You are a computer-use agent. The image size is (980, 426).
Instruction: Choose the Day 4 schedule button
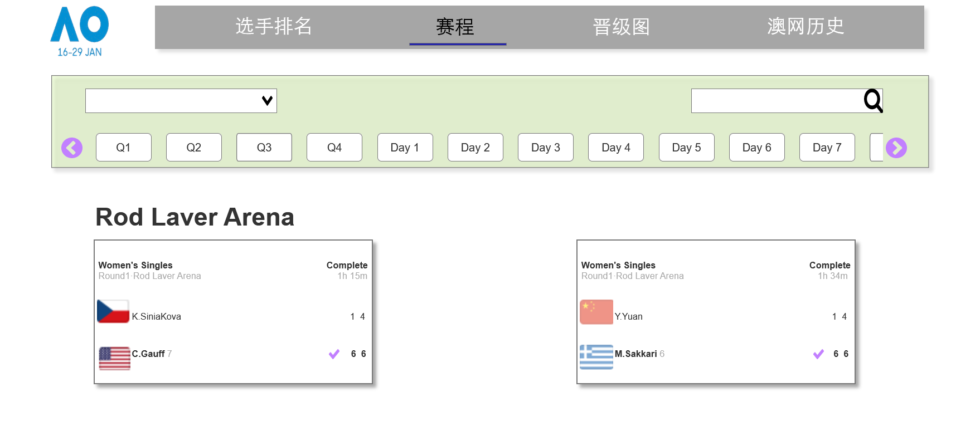615,148
